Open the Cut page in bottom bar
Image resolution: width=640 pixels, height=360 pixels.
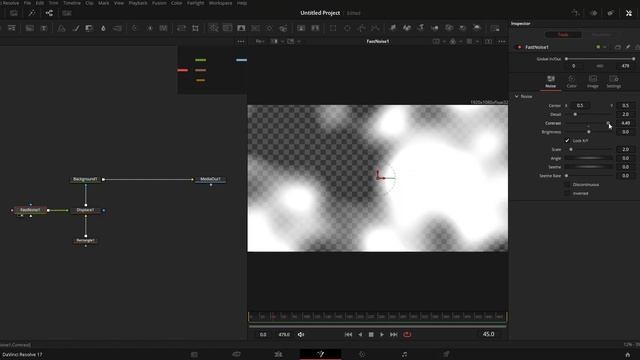[x=236, y=354]
